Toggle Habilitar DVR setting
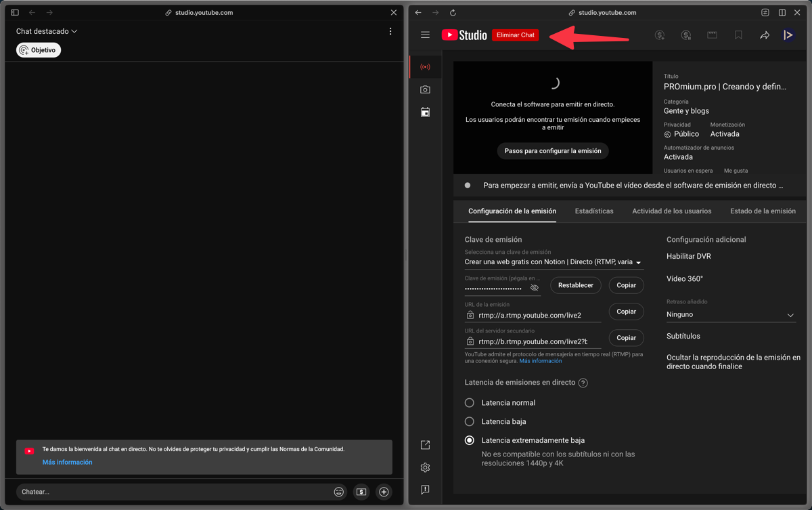 click(689, 256)
